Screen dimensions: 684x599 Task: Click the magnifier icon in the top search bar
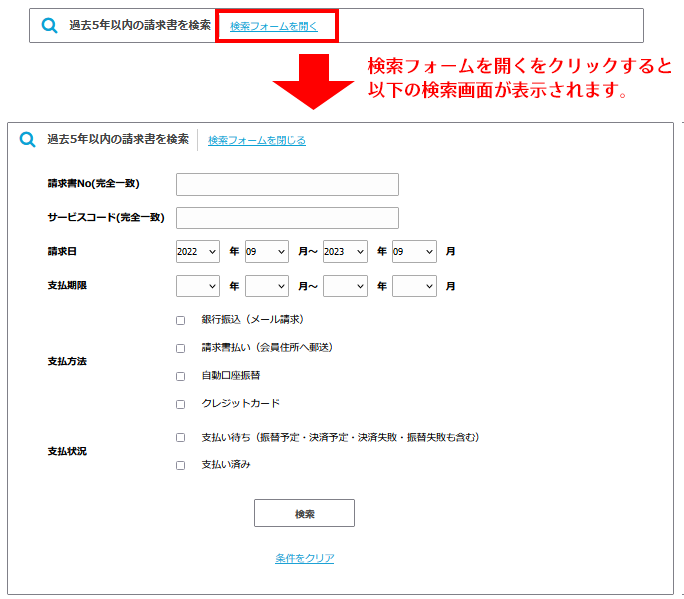tap(49, 26)
